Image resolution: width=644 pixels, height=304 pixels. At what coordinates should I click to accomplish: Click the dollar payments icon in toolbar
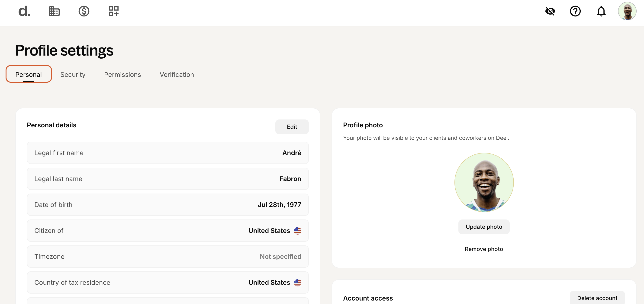pyautogui.click(x=84, y=11)
